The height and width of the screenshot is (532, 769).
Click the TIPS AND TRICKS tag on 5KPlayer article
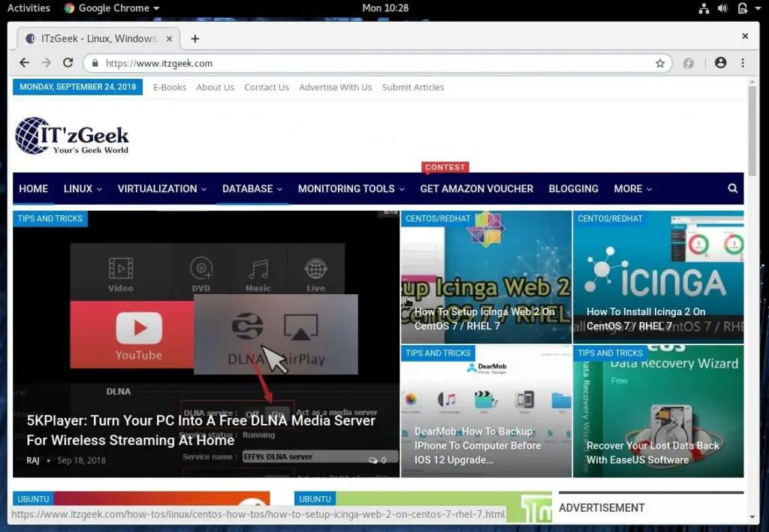point(50,218)
